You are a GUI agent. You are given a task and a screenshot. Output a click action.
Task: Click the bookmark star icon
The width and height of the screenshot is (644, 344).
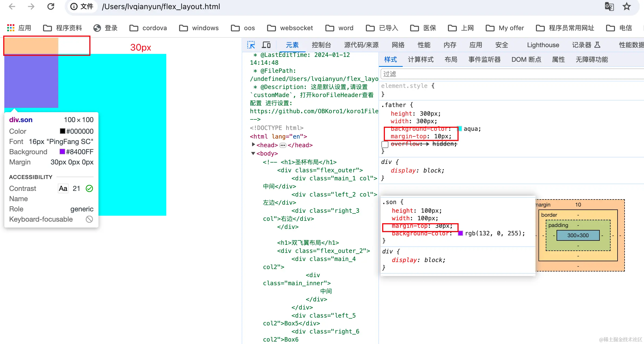click(x=626, y=6)
